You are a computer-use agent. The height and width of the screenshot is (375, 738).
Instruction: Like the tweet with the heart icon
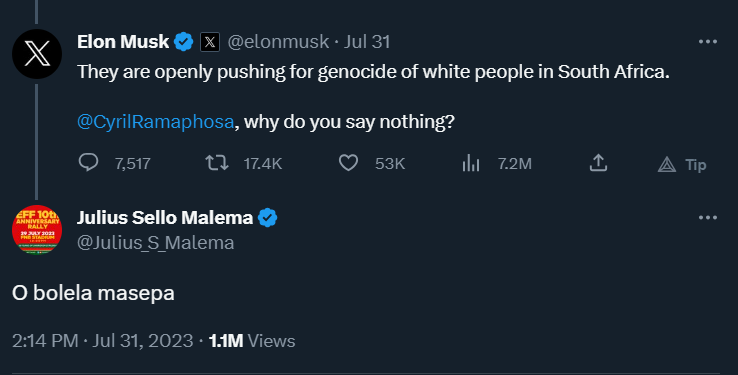click(348, 163)
